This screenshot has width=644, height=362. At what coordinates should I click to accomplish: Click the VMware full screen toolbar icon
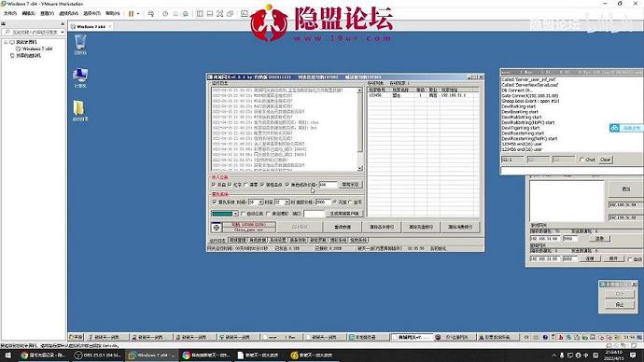pos(219,14)
